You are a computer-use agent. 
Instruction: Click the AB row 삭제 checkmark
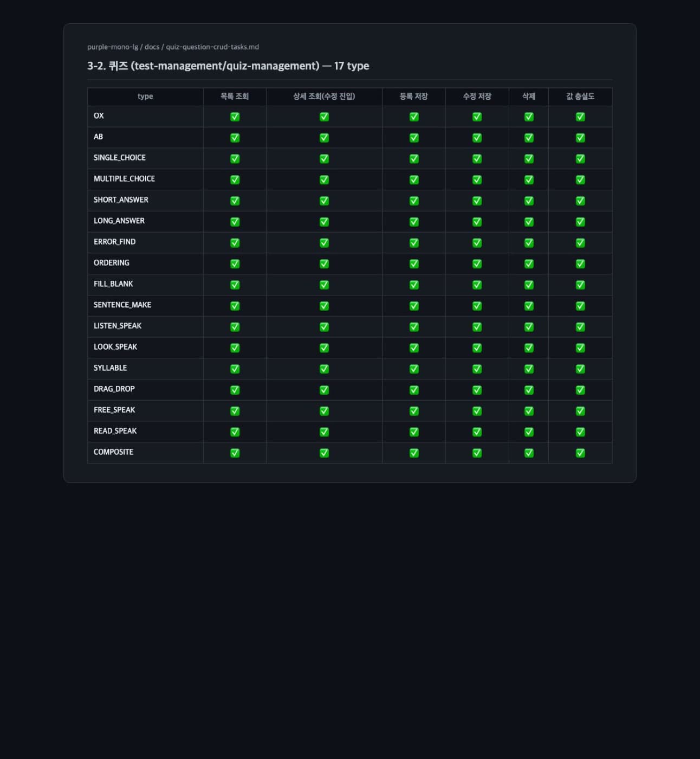(529, 138)
